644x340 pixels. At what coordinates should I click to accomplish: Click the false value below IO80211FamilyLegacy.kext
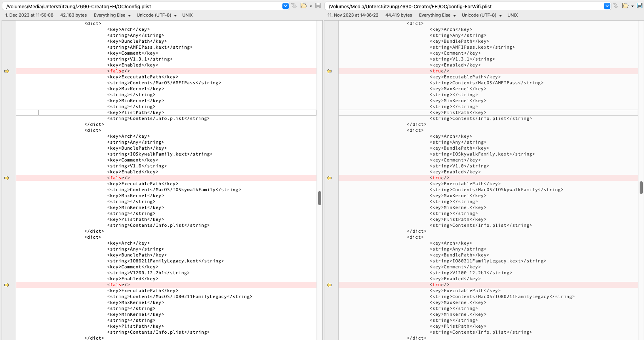tap(118, 285)
